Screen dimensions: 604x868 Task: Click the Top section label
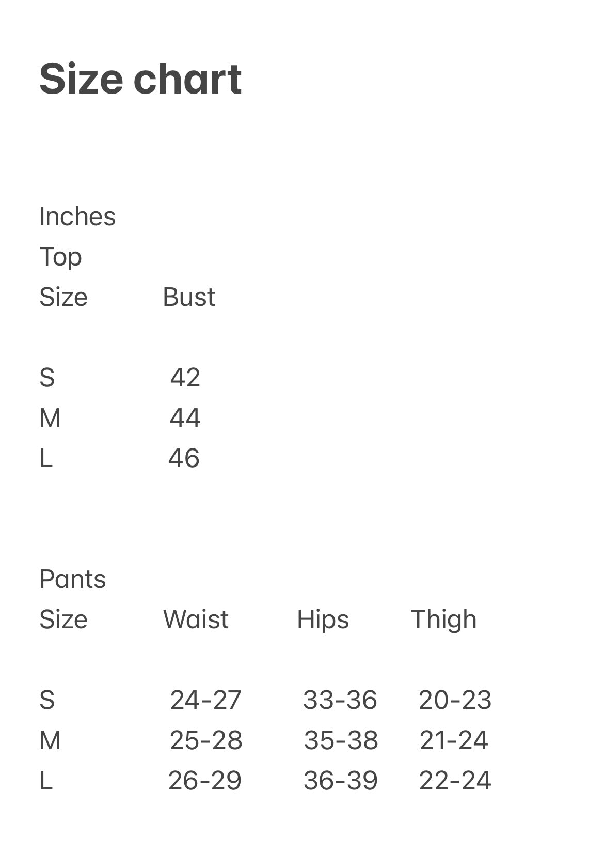click(x=60, y=257)
